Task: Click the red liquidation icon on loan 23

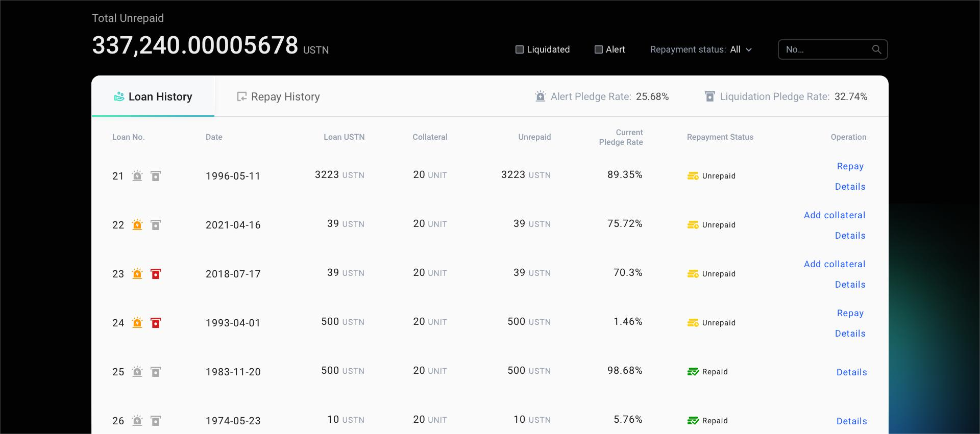Action: [156, 274]
